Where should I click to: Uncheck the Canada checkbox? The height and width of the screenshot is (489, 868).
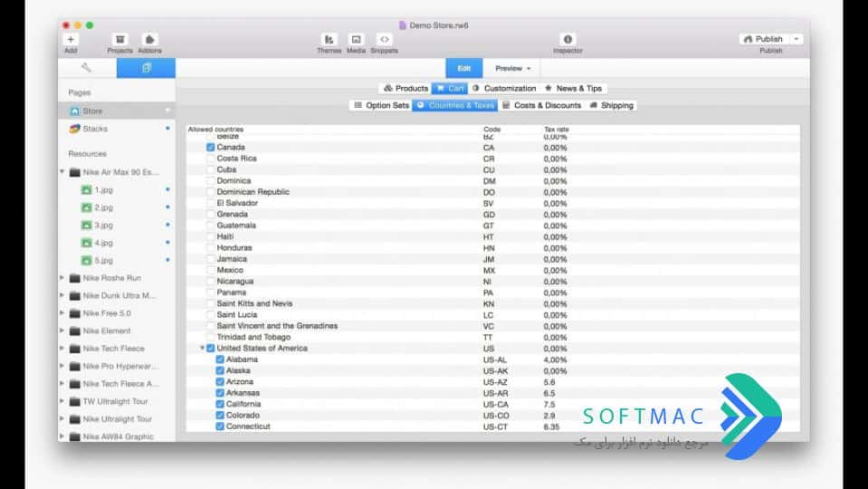(x=210, y=148)
